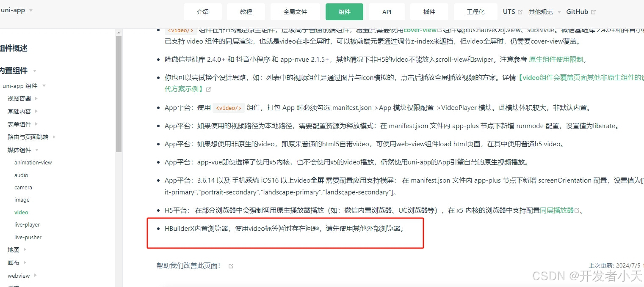The height and width of the screenshot is (287, 644).
Task: Expand the 基础内容 tree arrow
Action: [x=36, y=111]
